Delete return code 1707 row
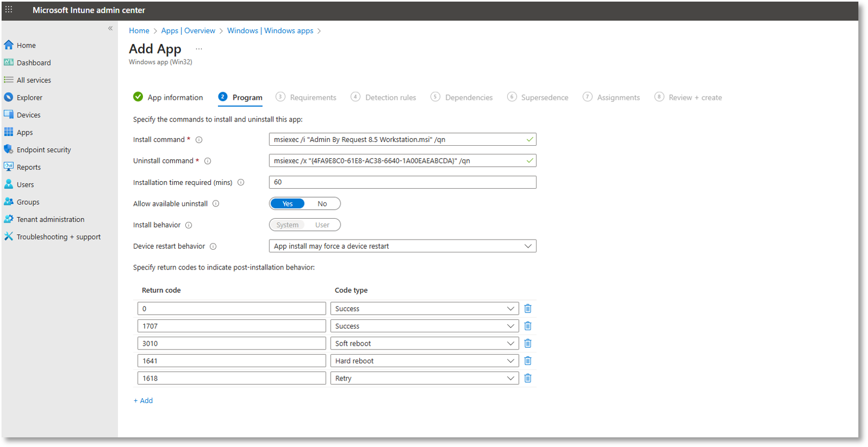The image size is (868, 447). tap(527, 326)
